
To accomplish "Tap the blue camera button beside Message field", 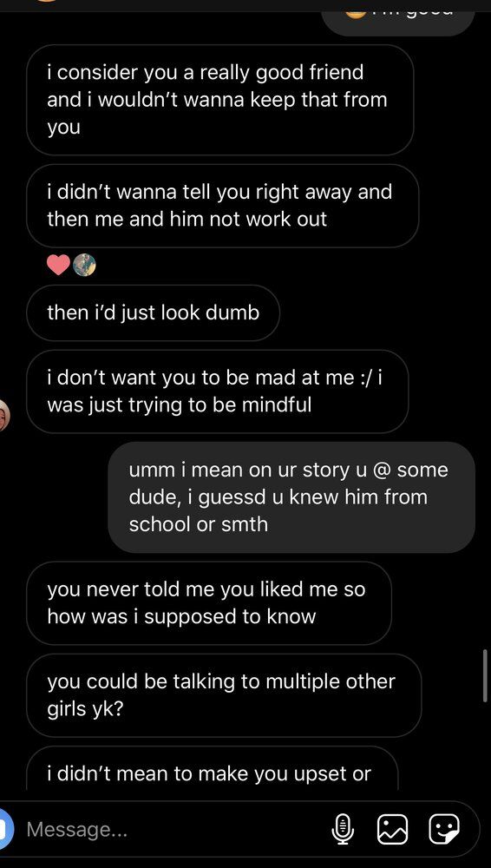I will (x=4, y=829).
